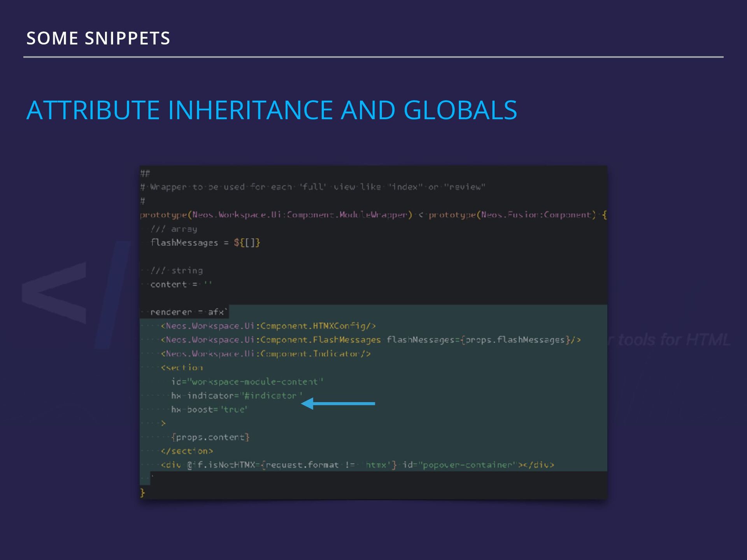Click the '/// string' comment
Screen dimensions: 747x560
pyautogui.click(x=177, y=270)
